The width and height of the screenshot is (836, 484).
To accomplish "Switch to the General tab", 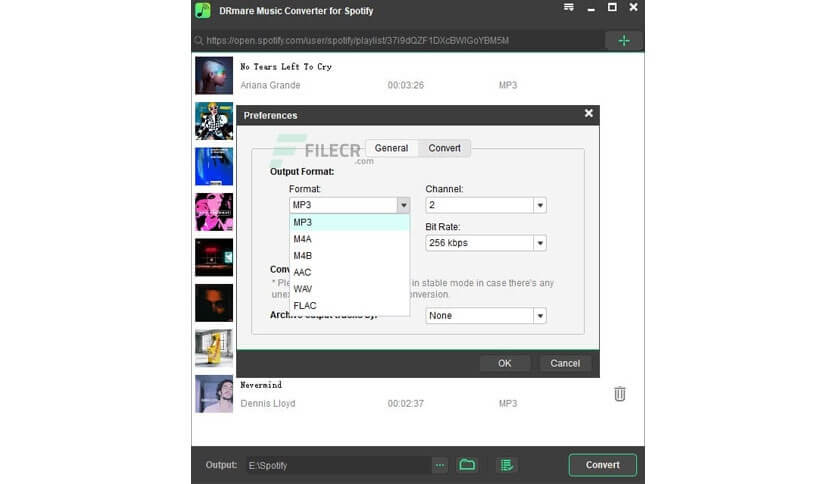I will 391,148.
